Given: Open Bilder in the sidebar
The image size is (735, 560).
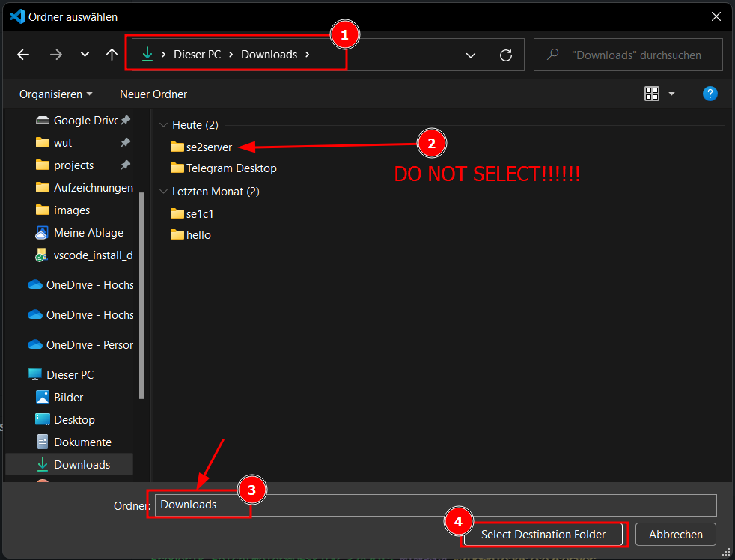Looking at the screenshot, I should pyautogui.click(x=68, y=398).
